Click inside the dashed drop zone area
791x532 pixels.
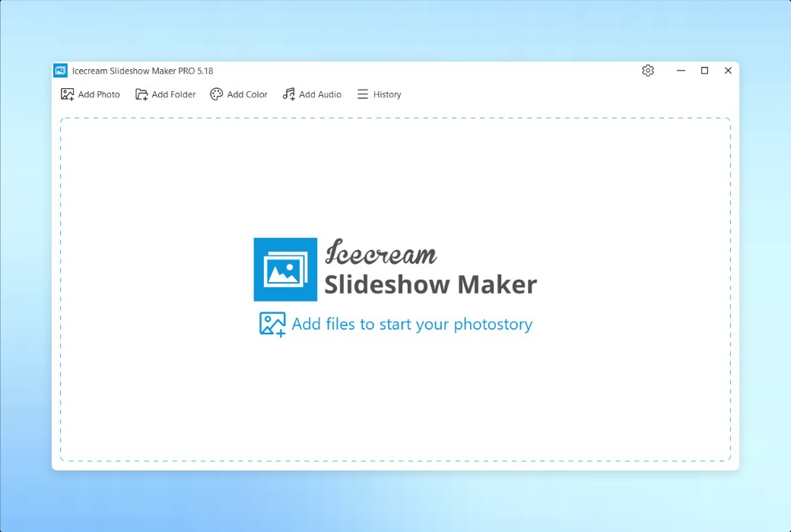click(395, 395)
